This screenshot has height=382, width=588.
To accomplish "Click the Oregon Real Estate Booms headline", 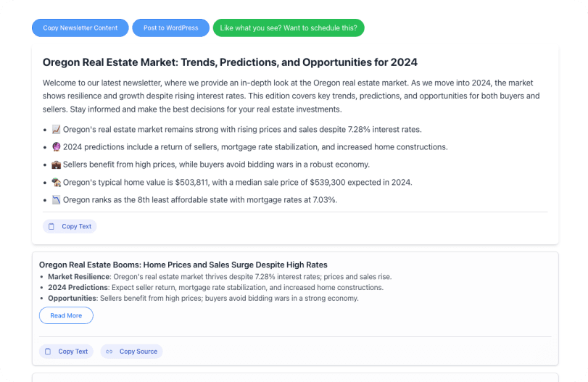I will coord(183,265).
